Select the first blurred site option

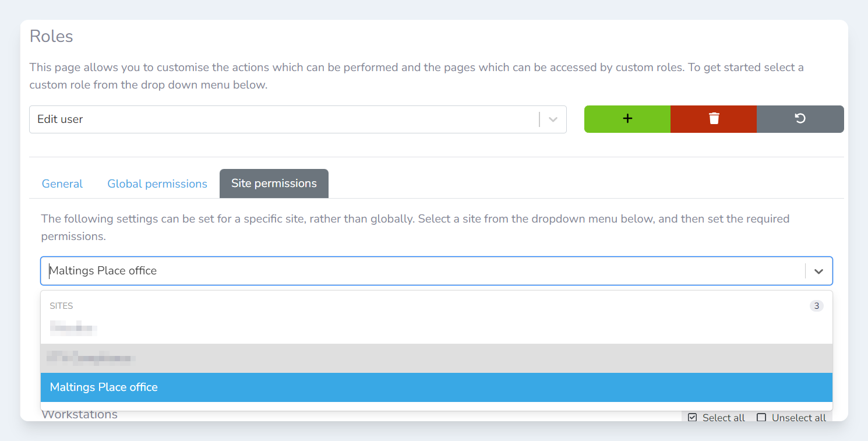pos(73,329)
